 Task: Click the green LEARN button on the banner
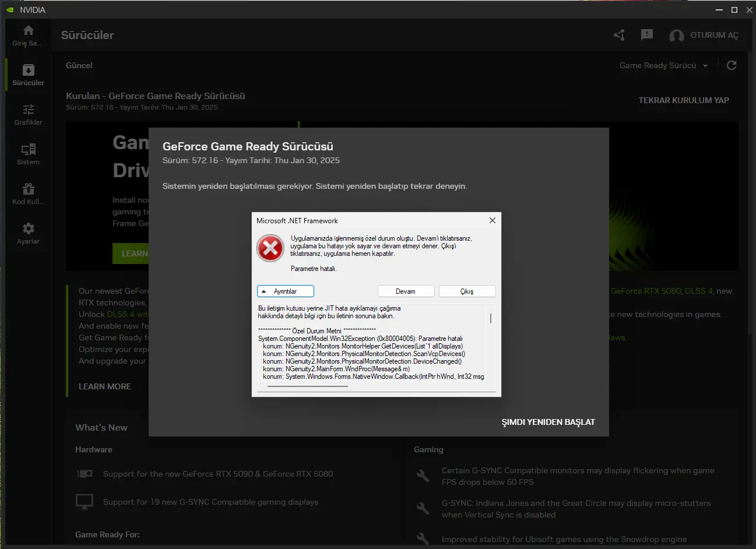(x=131, y=254)
